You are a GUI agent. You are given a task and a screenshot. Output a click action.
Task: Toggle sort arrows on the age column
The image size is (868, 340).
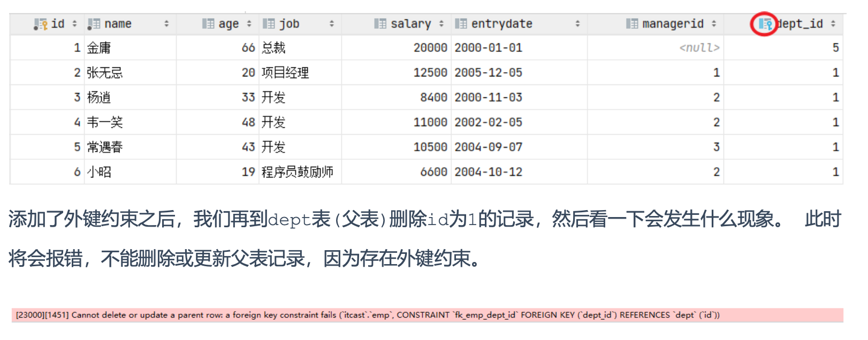[249, 24]
